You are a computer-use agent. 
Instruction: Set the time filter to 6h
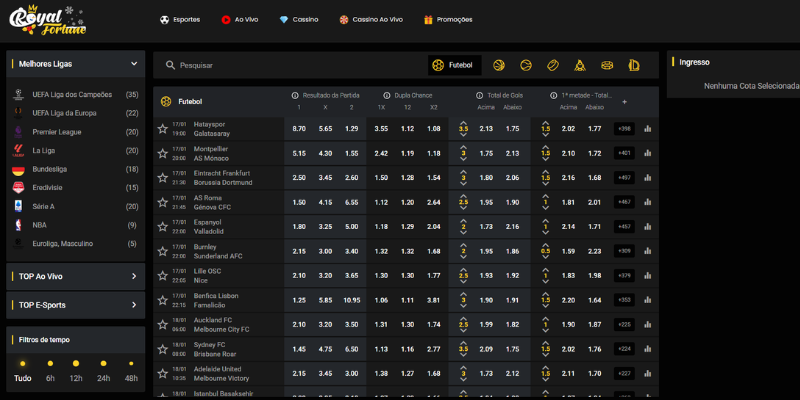coord(50,370)
